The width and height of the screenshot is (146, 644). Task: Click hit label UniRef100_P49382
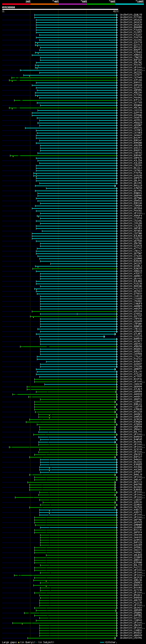point(131,211)
